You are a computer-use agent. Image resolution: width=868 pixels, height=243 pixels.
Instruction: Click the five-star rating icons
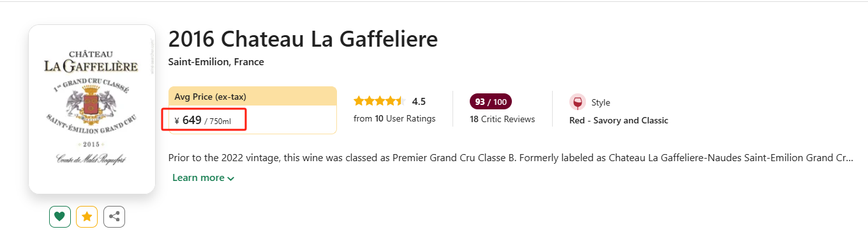(x=379, y=101)
